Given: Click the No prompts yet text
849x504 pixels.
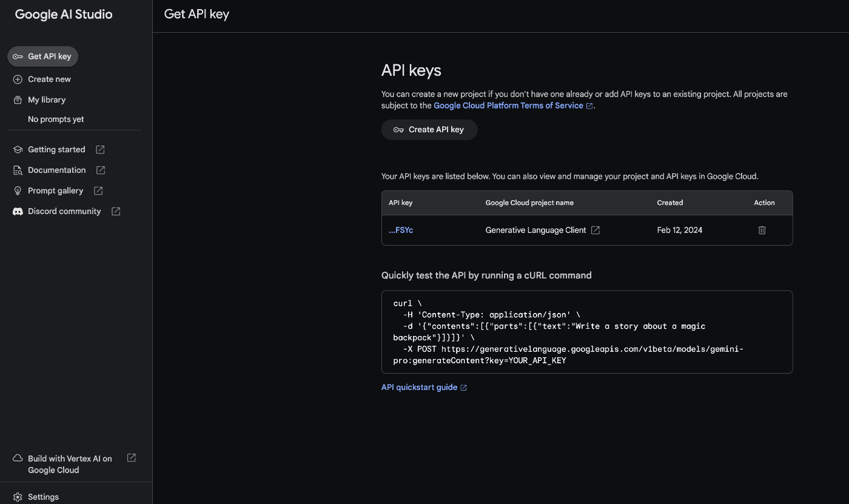Looking at the screenshot, I should pyautogui.click(x=56, y=119).
